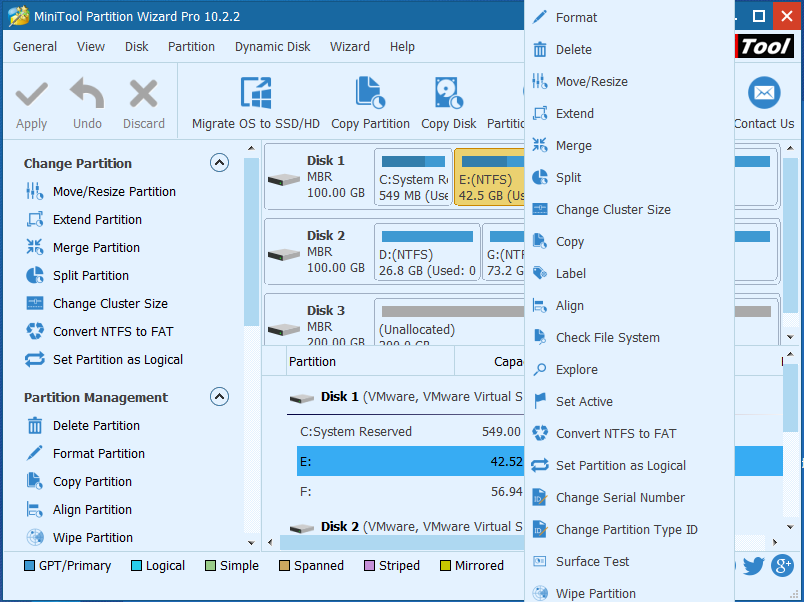Viewport: 804px width, 602px height.
Task: Click the Mirrored legend color swatch
Action: click(445, 566)
